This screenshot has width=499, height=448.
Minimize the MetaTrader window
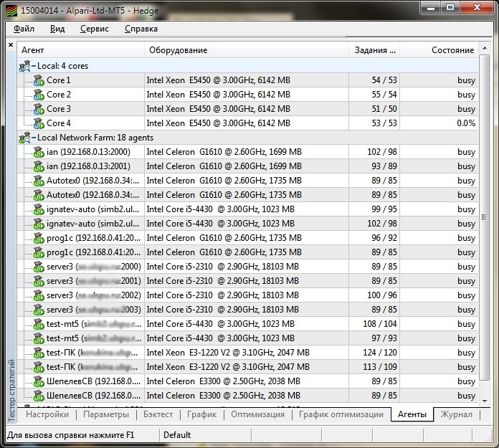pos(431,8)
